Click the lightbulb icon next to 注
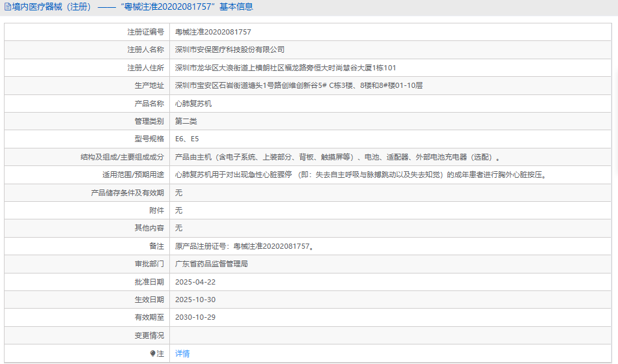The image size is (618, 364). tap(153, 354)
